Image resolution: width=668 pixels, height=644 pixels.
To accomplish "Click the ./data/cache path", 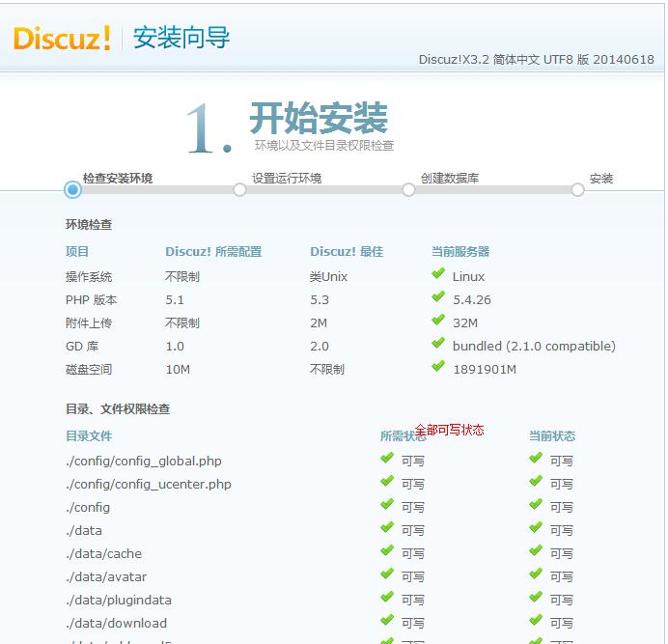I will [103, 553].
